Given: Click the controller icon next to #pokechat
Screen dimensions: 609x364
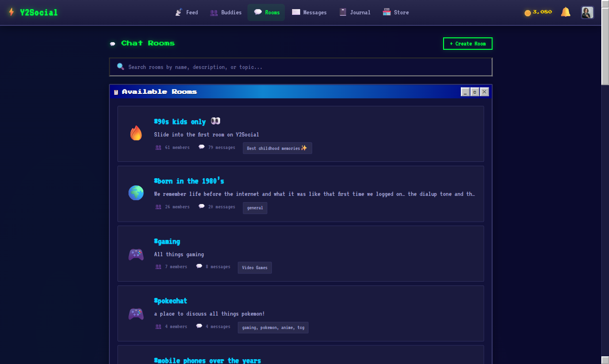Looking at the screenshot, I should click(x=136, y=314).
